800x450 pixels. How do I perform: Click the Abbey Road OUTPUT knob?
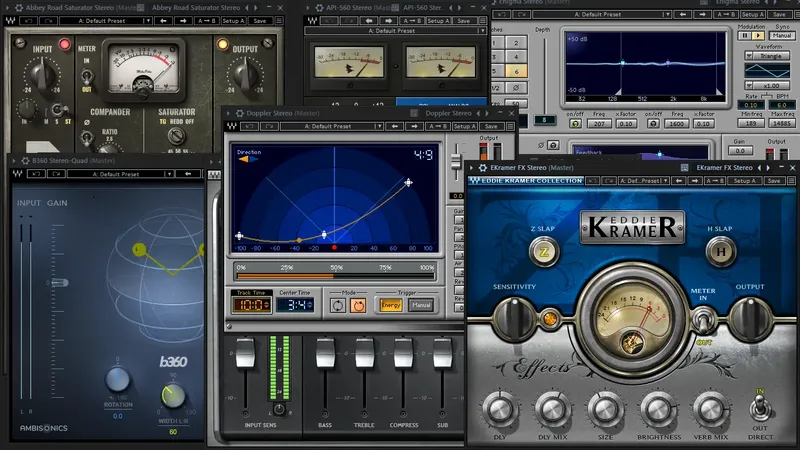click(245, 74)
